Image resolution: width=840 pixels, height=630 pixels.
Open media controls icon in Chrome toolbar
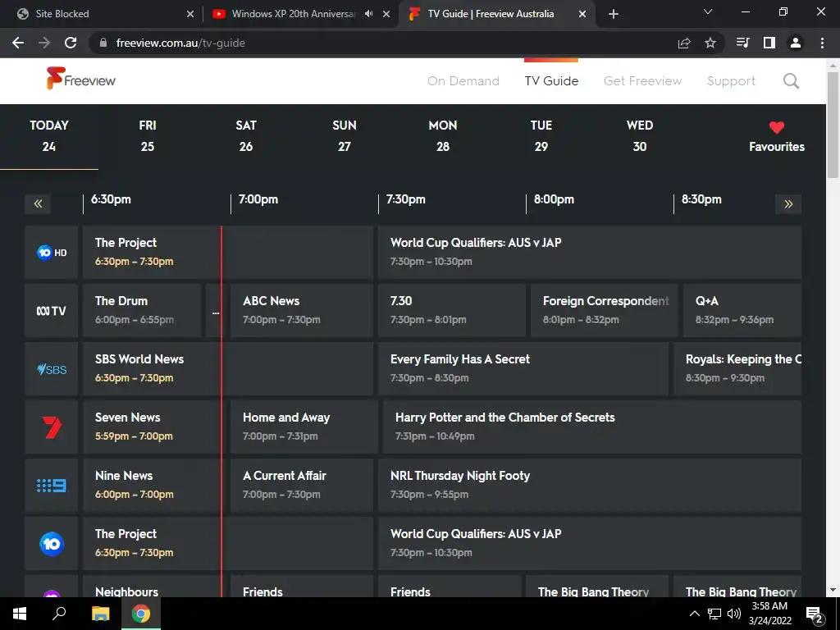point(742,43)
